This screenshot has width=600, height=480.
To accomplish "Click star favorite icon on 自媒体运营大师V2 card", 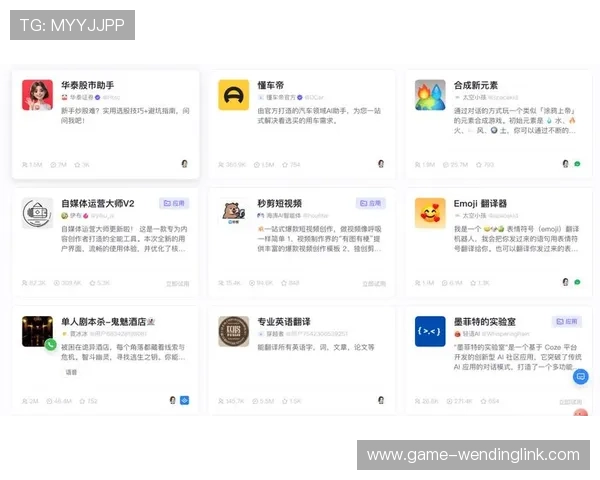I will tap(92, 283).
